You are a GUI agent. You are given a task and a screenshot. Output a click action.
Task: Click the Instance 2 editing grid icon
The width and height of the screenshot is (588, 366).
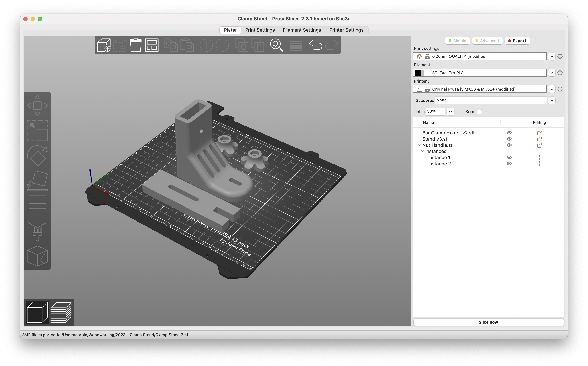pyautogui.click(x=539, y=164)
